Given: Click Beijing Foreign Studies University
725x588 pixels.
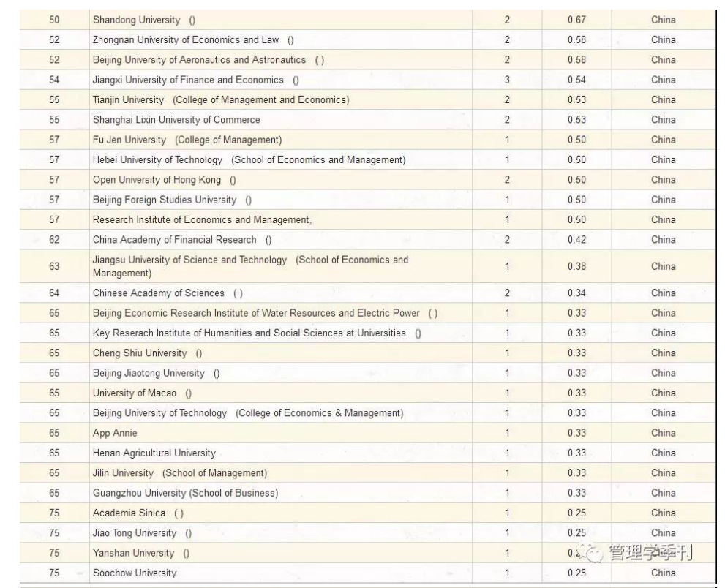Looking at the screenshot, I should coord(172,200).
